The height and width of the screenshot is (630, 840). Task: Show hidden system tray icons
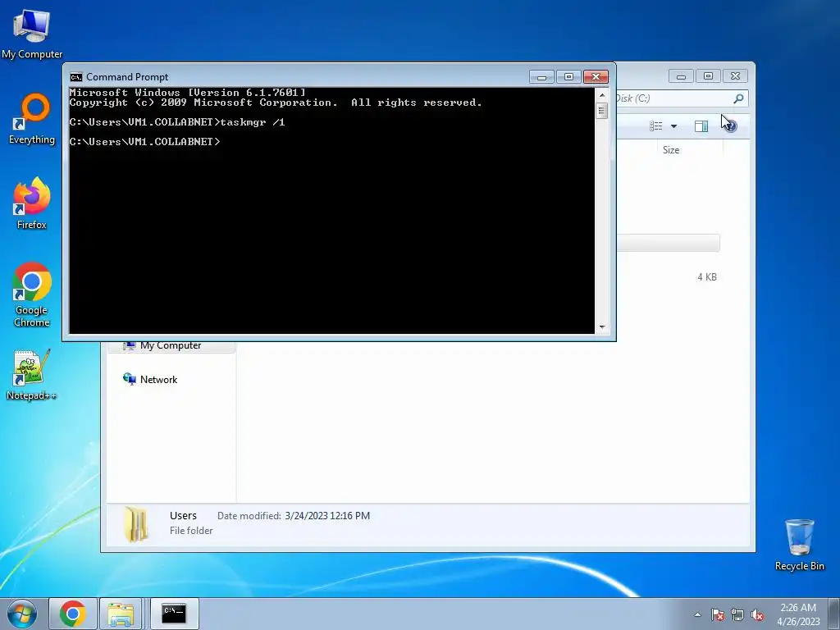pos(697,614)
